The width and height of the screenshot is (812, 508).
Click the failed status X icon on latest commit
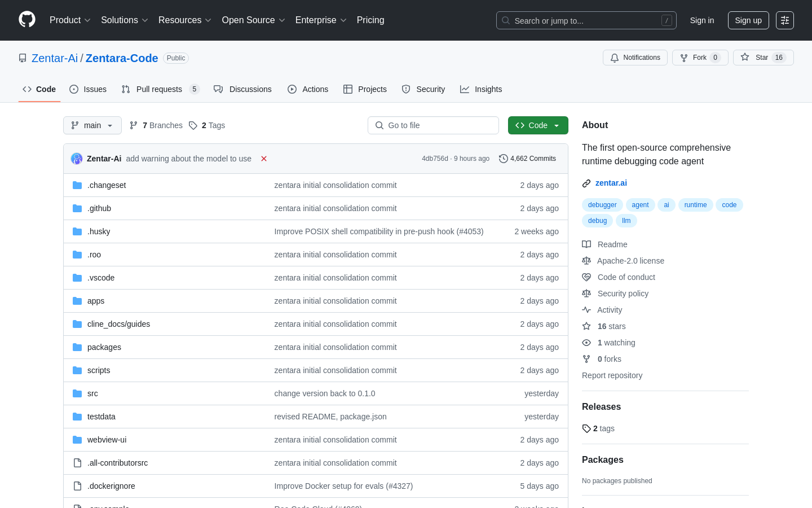point(264,159)
